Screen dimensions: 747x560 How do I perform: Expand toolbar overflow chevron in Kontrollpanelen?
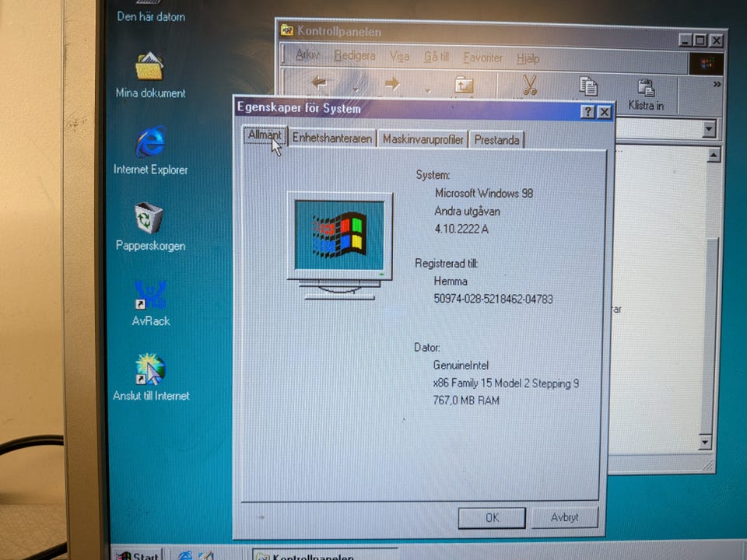point(717,84)
